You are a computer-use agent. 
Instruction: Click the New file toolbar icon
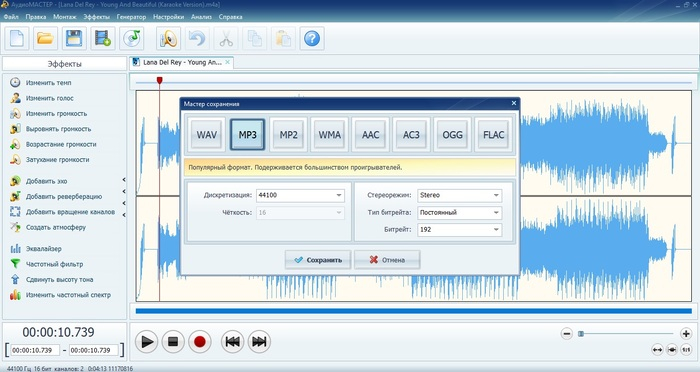click(17, 38)
